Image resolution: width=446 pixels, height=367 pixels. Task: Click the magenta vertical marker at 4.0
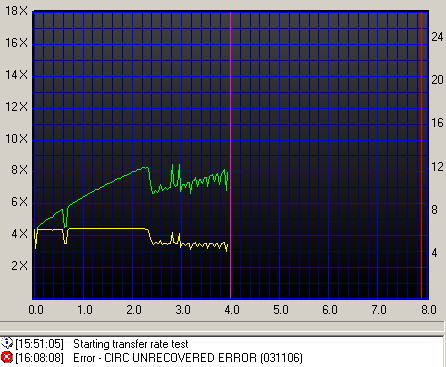230,155
